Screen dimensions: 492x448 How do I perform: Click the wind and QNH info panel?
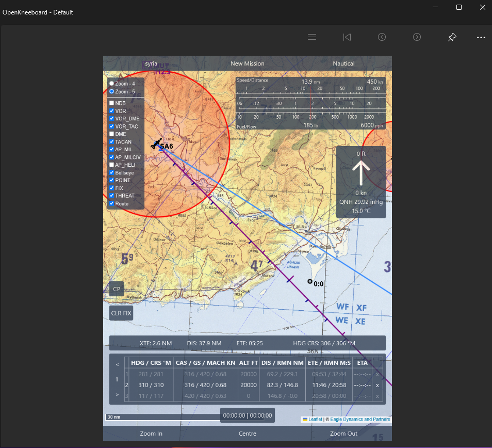(x=361, y=182)
